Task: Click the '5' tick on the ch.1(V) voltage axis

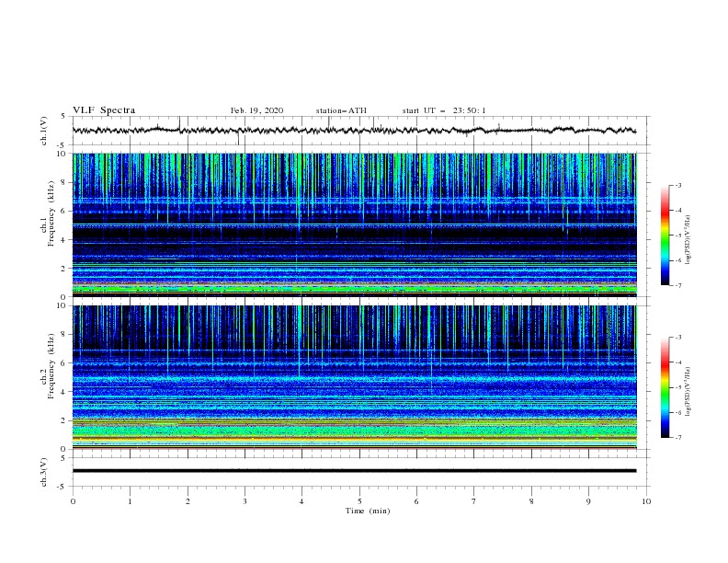Action: (x=63, y=116)
